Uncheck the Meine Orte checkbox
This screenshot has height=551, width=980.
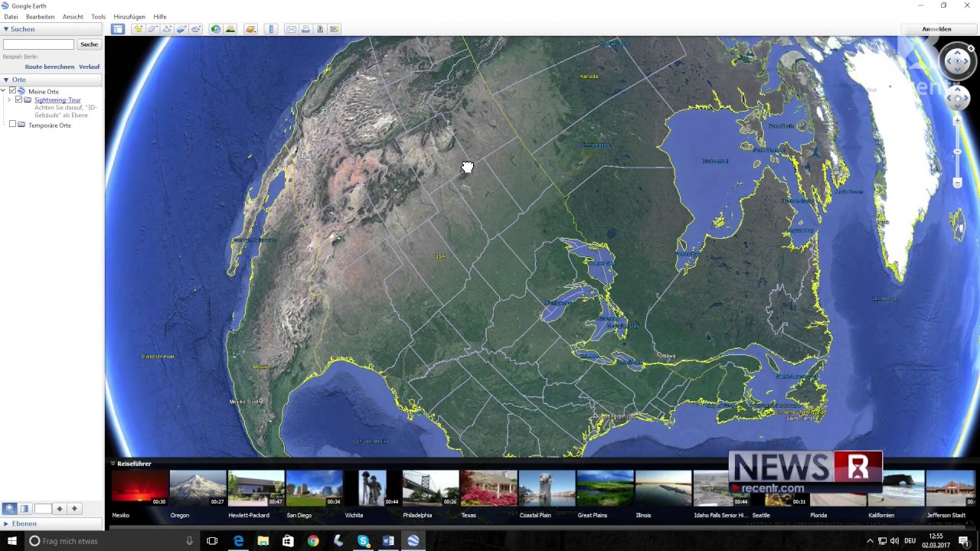pos(12,91)
